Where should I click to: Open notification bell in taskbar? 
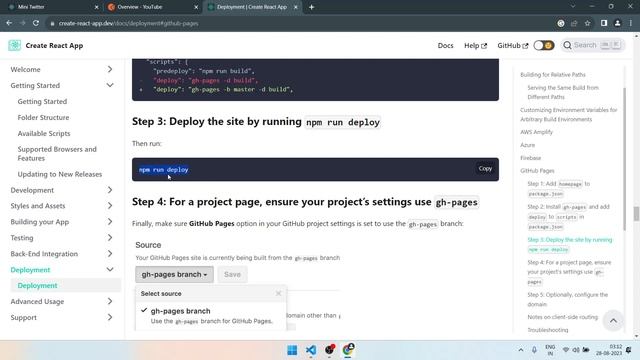[x=629, y=350]
